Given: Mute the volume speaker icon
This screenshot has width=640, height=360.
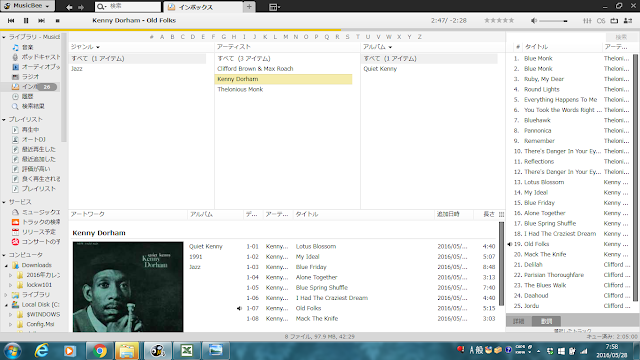Looking at the screenshot, I should tap(533, 20).
